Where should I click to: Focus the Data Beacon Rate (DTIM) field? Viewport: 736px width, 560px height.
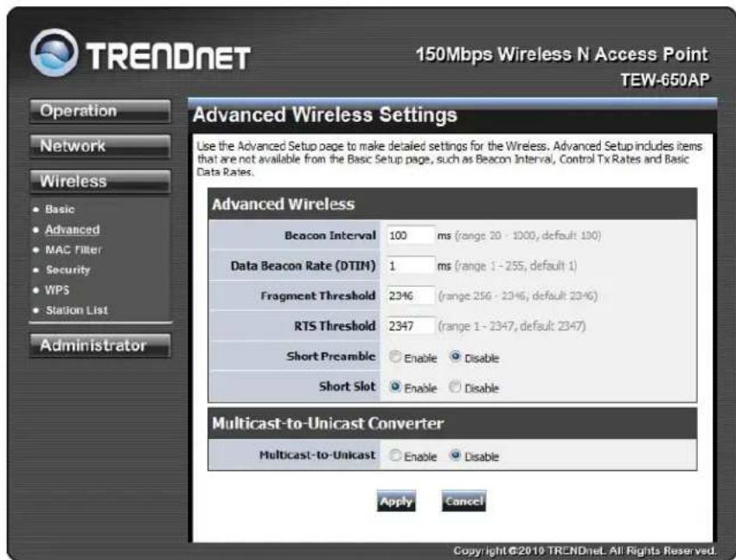point(410,266)
